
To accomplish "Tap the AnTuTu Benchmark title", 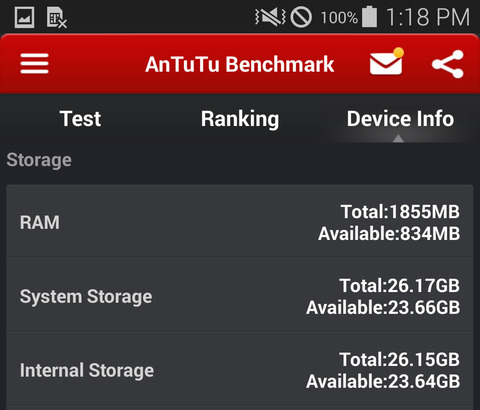I will [x=239, y=64].
